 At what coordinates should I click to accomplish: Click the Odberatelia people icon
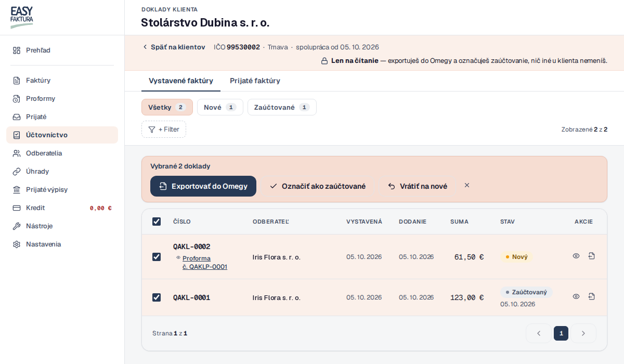pos(17,153)
